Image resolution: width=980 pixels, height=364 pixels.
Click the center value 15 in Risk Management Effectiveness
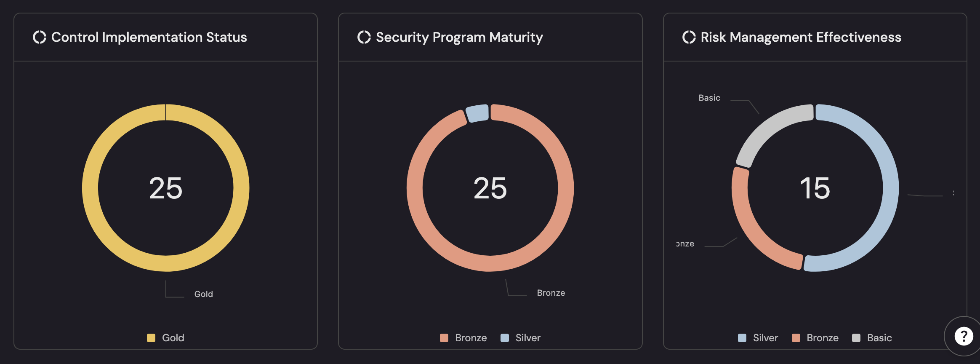(815, 189)
